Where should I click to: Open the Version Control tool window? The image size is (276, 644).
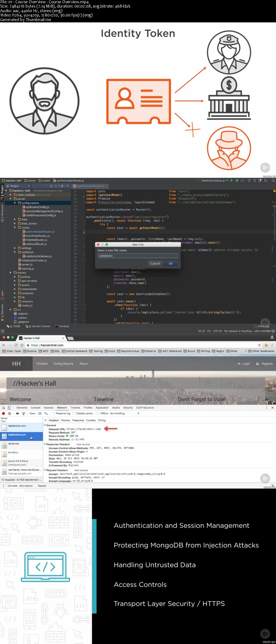click(38, 326)
